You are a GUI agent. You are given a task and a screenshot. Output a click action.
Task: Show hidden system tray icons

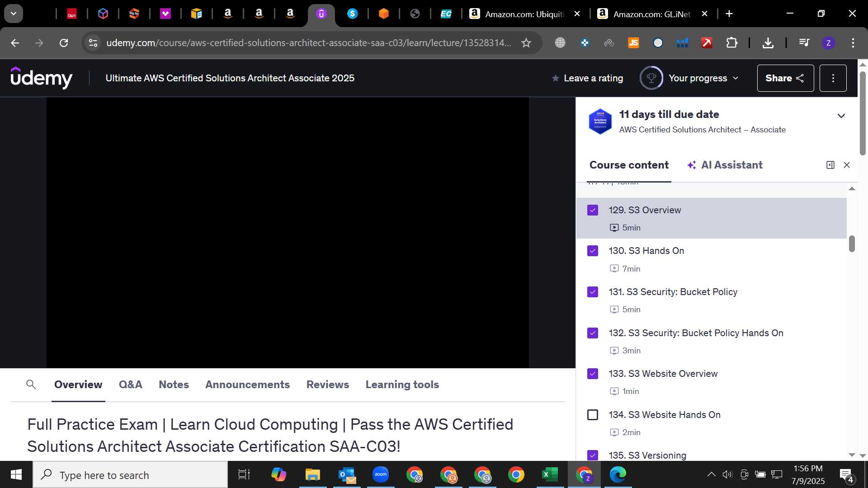click(711, 474)
